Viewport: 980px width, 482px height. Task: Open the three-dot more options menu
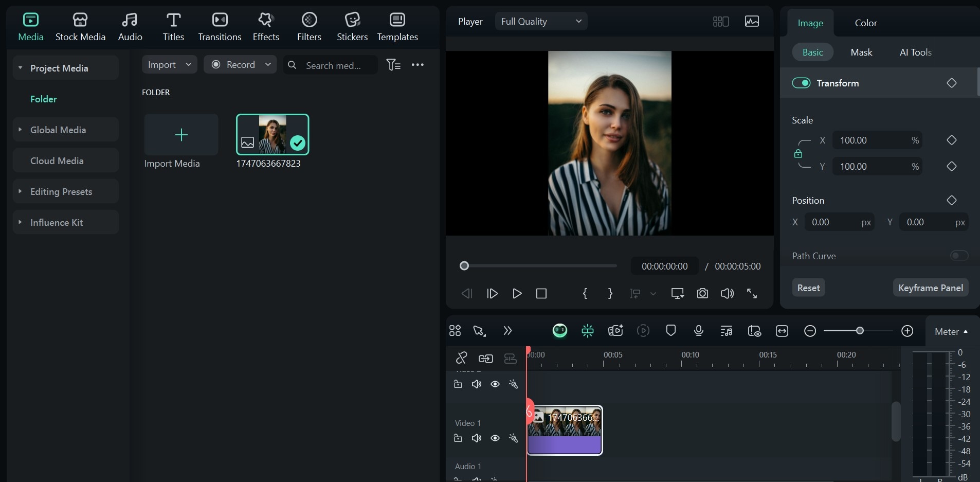pyautogui.click(x=418, y=64)
